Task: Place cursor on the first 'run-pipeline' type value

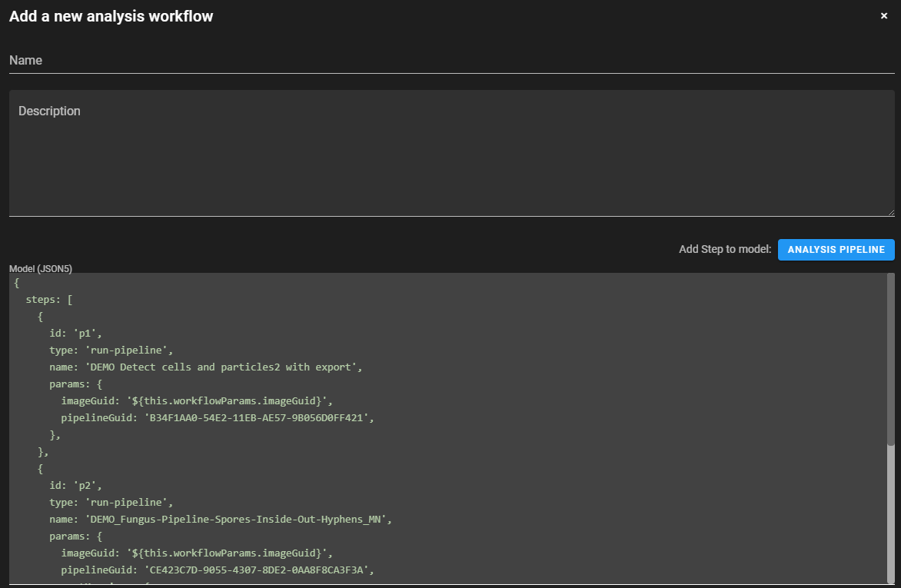Action: (127, 350)
